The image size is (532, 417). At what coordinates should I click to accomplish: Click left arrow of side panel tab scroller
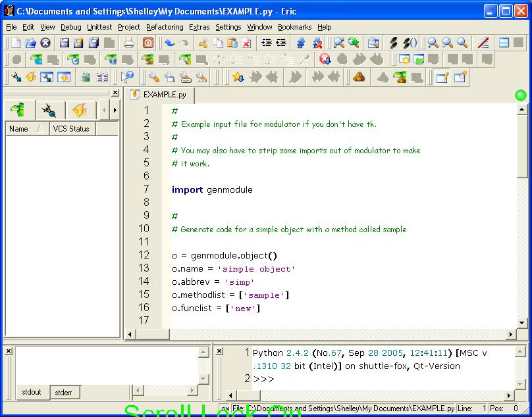[x=104, y=110]
